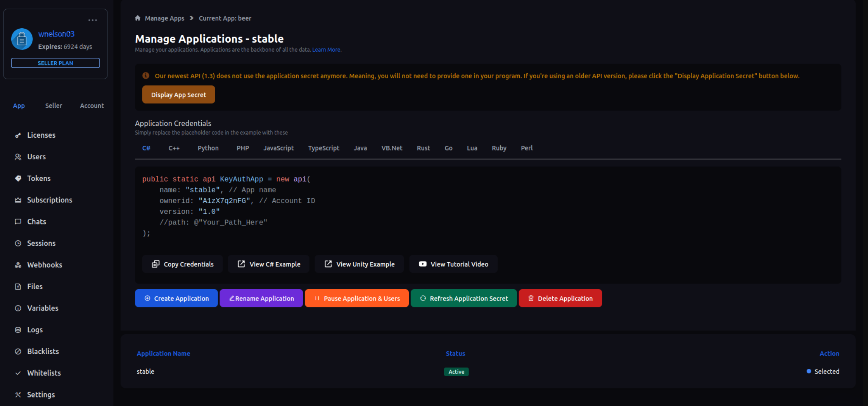The image size is (868, 406).
Task: Follow the Learn More link
Action: coord(327,50)
